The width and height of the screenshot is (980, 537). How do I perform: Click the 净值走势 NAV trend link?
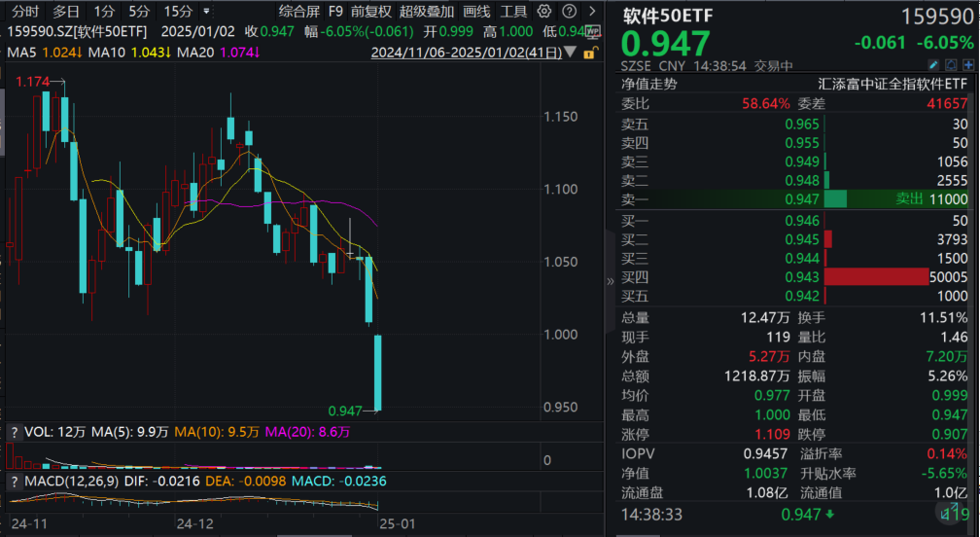click(648, 84)
